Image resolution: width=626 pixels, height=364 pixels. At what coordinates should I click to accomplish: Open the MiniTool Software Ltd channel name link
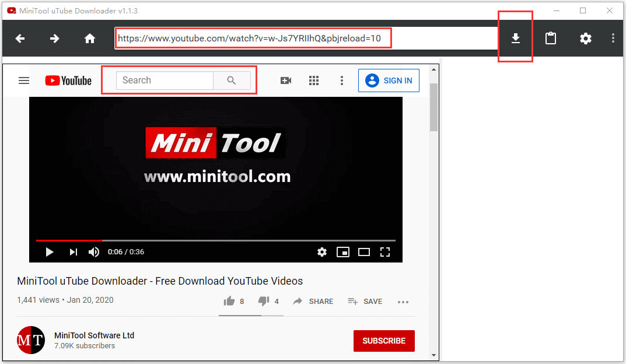[x=94, y=335]
